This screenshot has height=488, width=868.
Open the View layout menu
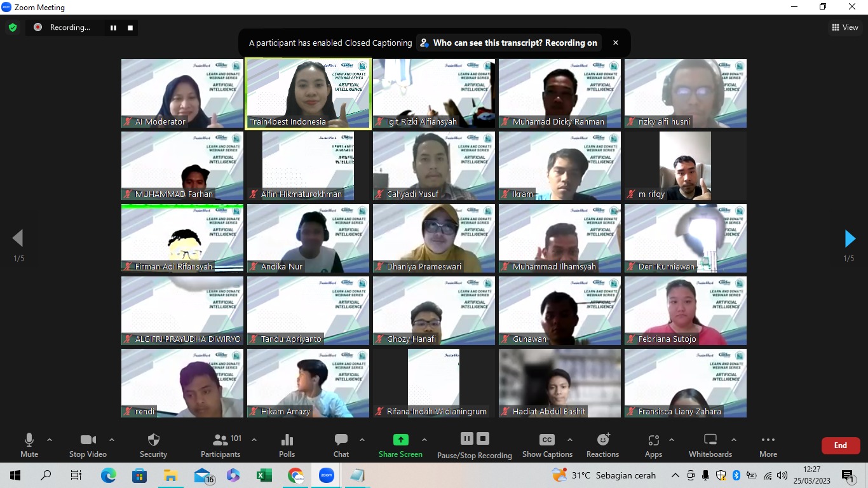coord(844,27)
